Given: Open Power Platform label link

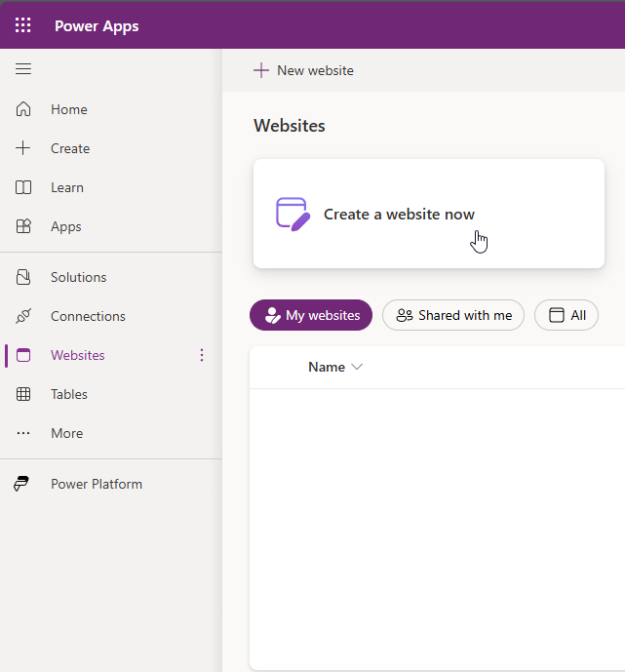Looking at the screenshot, I should 97,484.
